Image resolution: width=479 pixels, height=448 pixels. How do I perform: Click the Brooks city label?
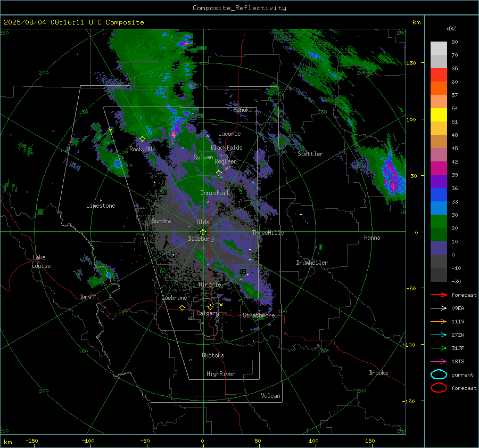(x=378, y=373)
